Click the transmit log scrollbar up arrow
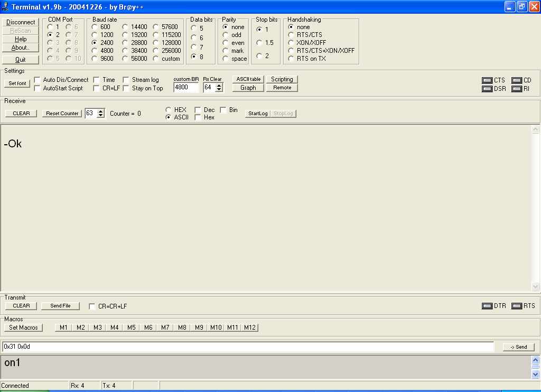The image size is (541, 392). [x=535, y=361]
